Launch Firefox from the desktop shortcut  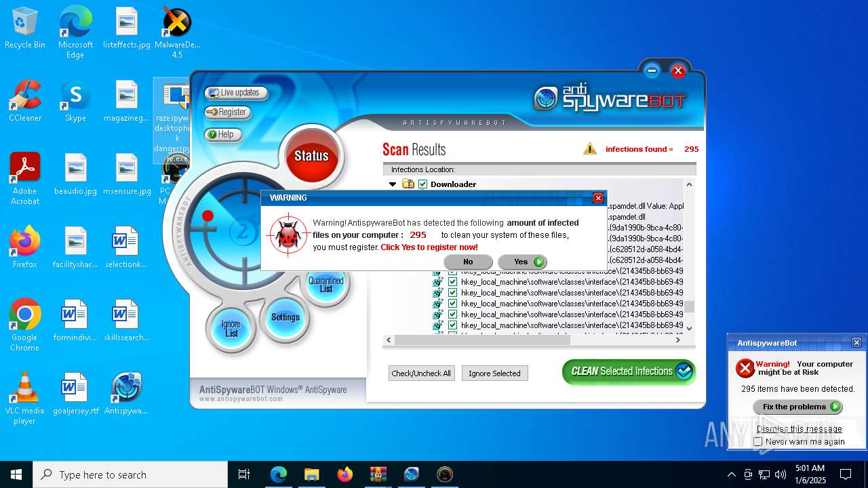pos(25,248)
